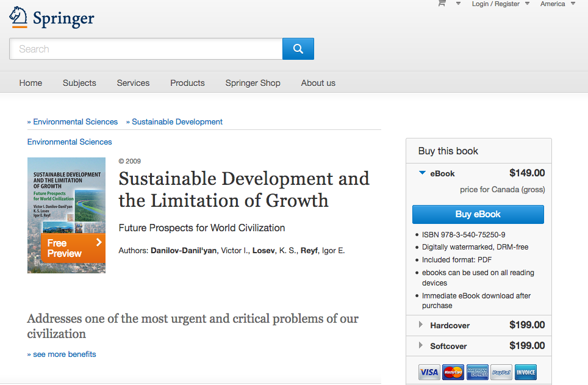
Task: Open the Subjects menu
Action: (x=79, y=83)
